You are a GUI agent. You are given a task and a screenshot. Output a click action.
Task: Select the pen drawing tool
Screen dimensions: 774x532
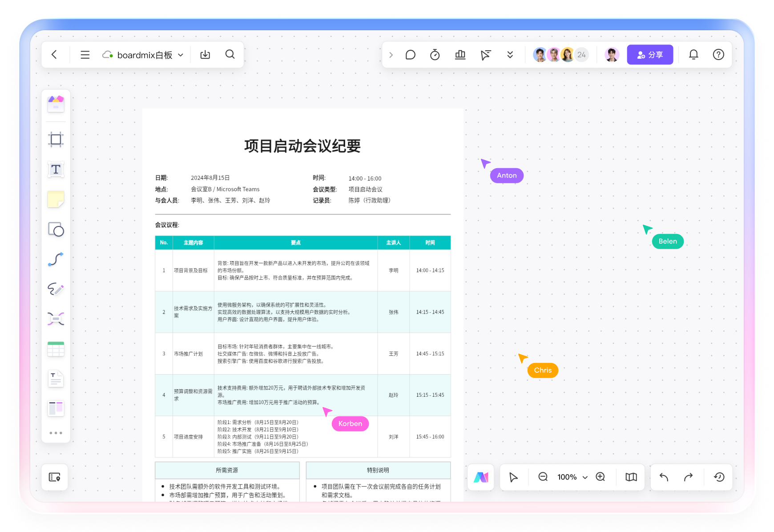[56, 289]
